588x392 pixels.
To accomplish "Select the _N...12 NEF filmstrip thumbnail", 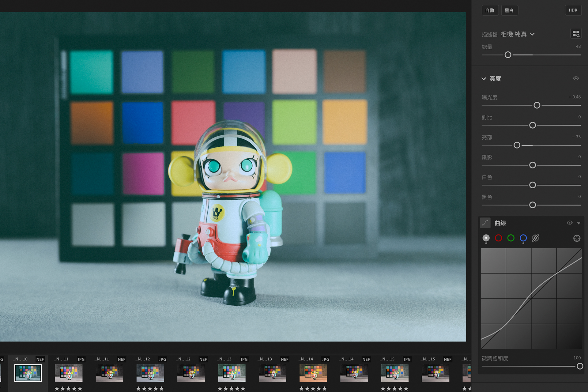I will pos(191,373).
